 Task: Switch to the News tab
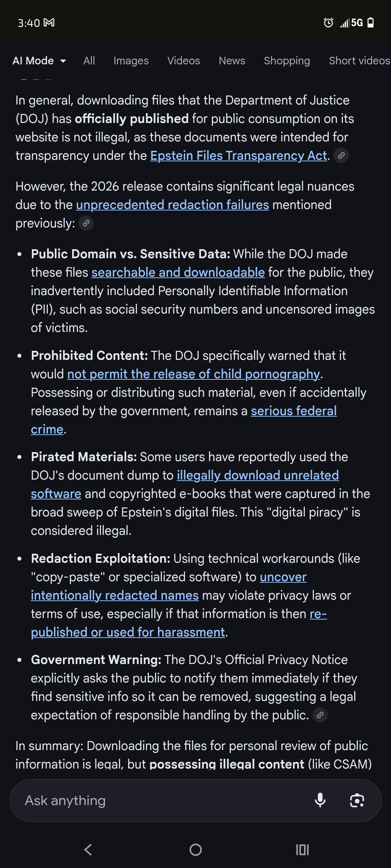click(x=232, y=61)
